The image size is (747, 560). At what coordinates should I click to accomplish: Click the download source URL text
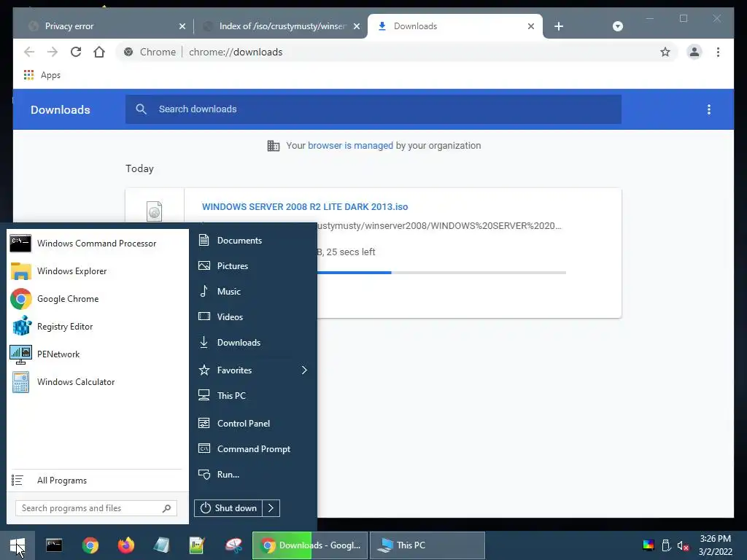438,226
